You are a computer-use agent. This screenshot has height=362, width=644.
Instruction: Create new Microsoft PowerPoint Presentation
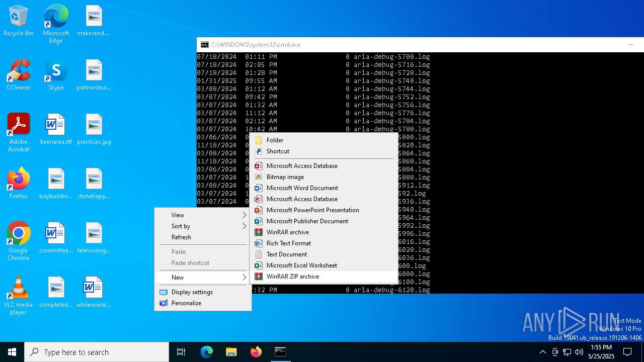pyautogui.click(x=324, y=210)
